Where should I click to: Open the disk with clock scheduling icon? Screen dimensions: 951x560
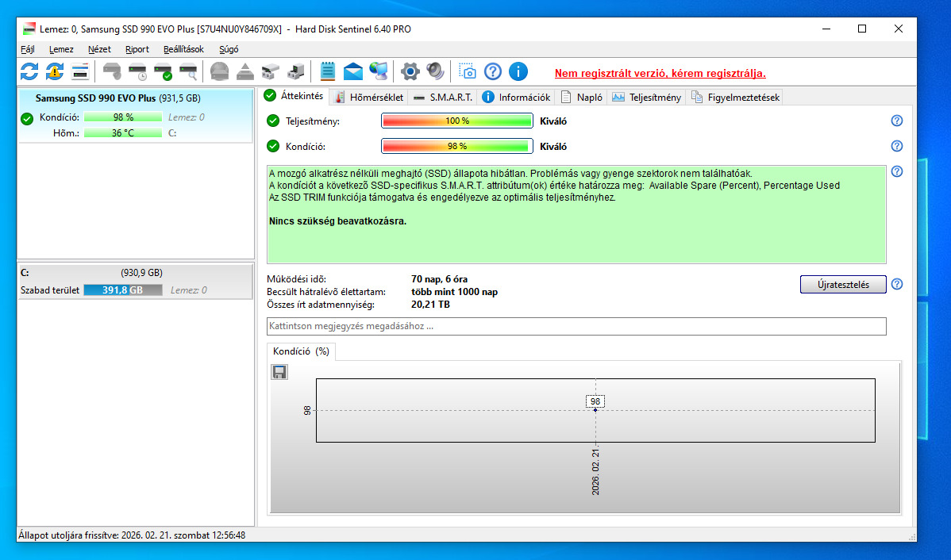137,71
